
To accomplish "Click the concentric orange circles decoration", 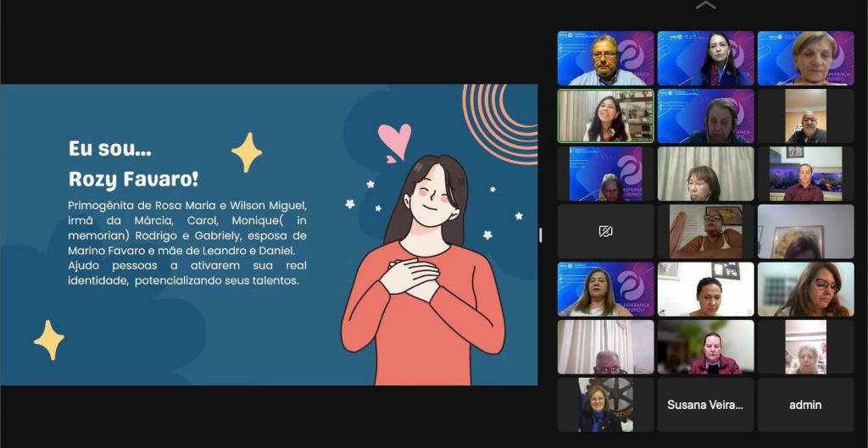I will [x=502, y=119].
